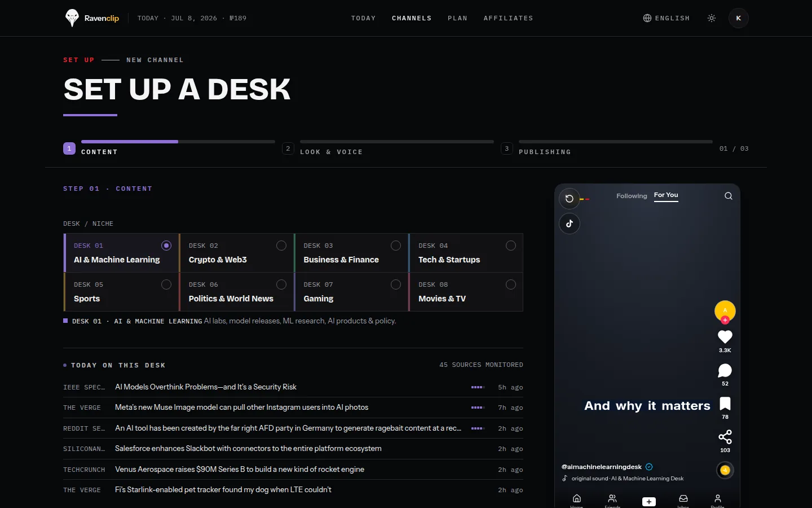
Task: Click the Look & Voice progress bar
Action: [397, 142]
